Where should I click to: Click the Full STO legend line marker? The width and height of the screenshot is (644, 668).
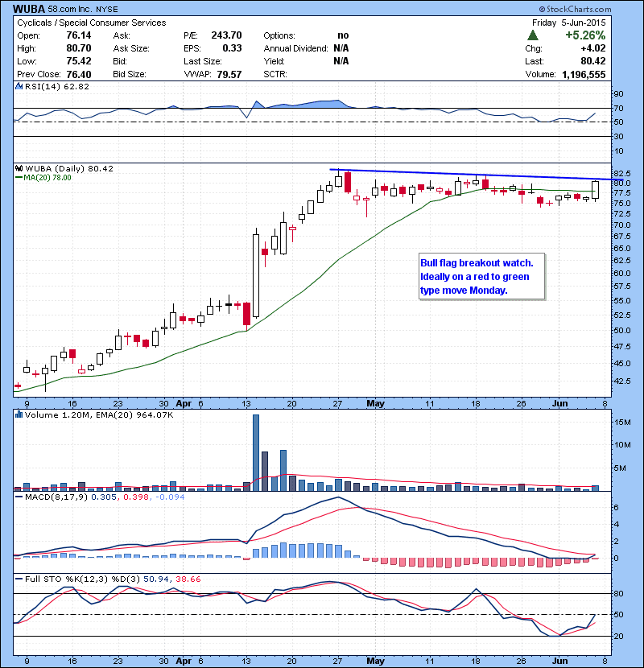[x=19, y=579]
